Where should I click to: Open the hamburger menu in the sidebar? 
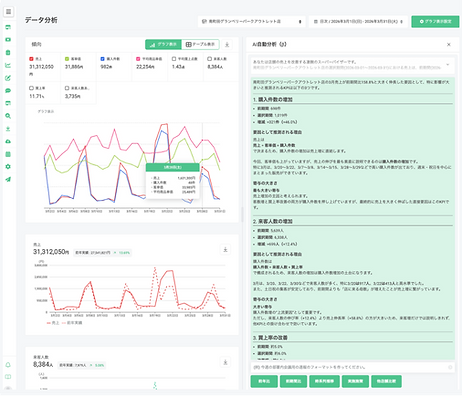(8, 12)
